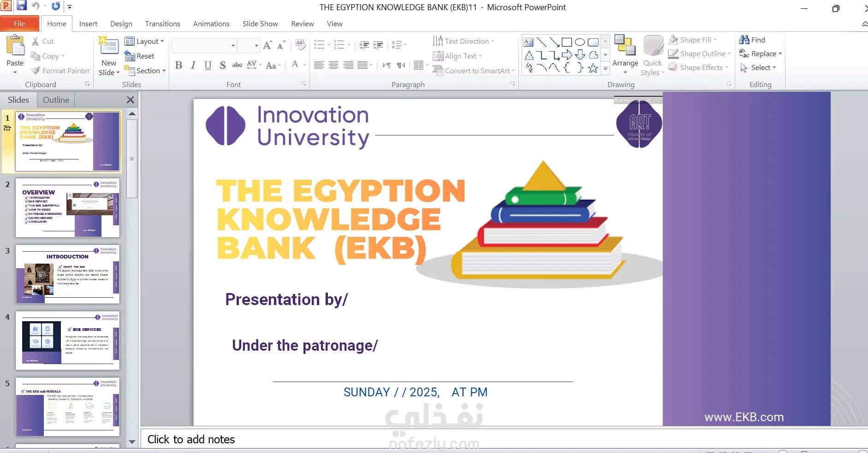
Task: Open Shape Outline color options
Action: click(700, 53)
